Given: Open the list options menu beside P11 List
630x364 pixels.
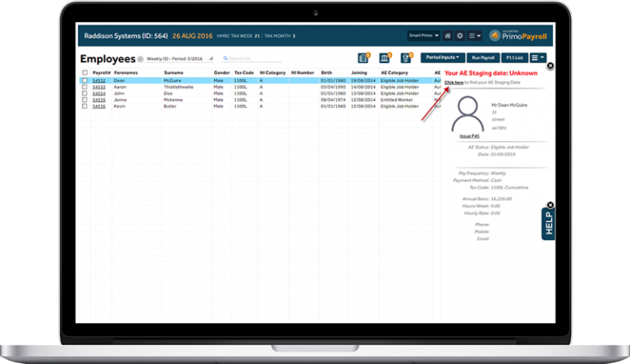Looking at the screenshot, I should (x=537, y=57).
